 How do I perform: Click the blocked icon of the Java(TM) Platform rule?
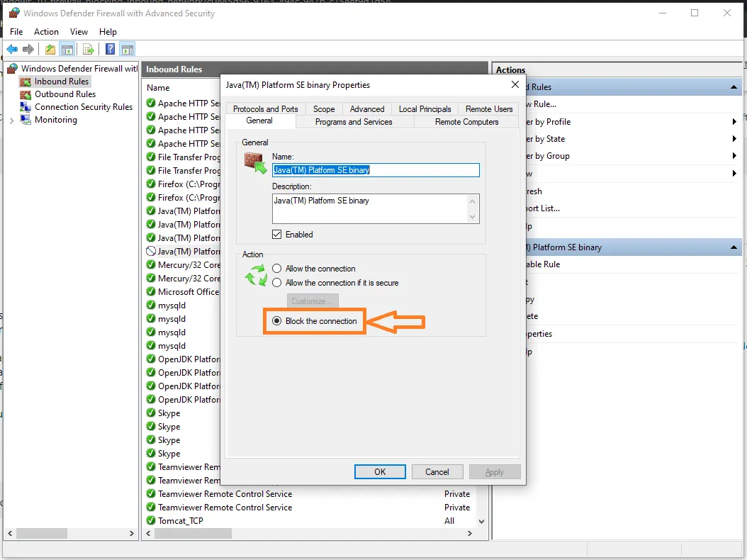[151, 251]
